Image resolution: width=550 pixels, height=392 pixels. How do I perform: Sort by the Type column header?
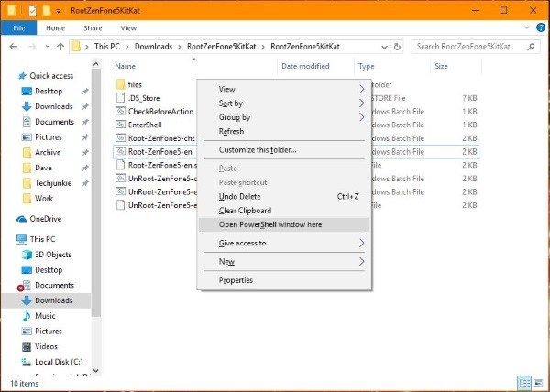coord(366,66)
